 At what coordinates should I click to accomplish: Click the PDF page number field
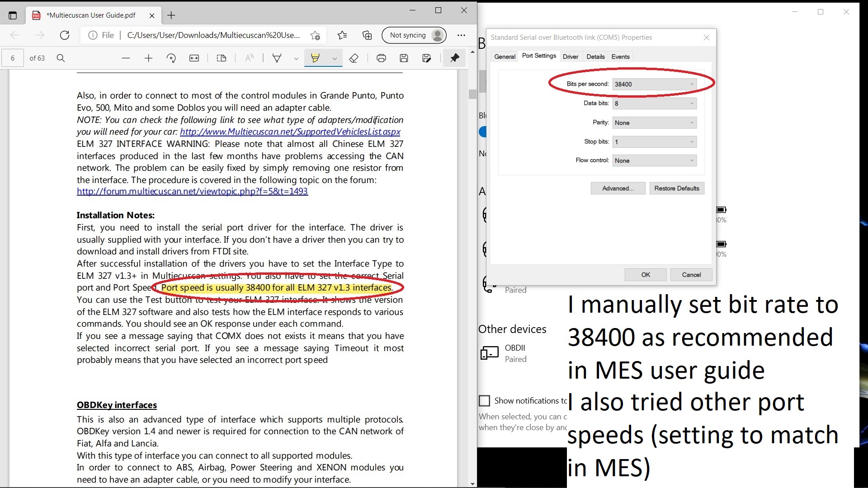[x=13, y=58]
